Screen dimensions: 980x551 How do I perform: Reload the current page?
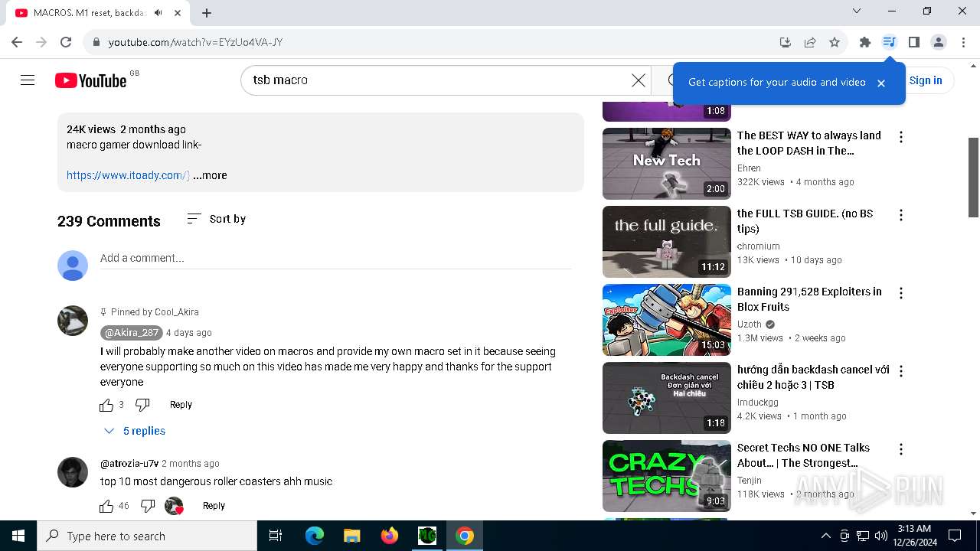coord(66,42)
